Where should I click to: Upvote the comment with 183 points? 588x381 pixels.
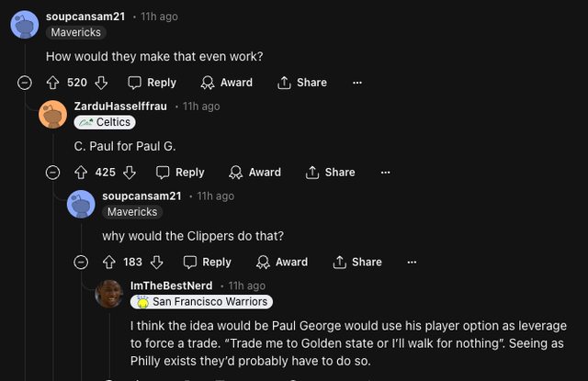[109, 262]
